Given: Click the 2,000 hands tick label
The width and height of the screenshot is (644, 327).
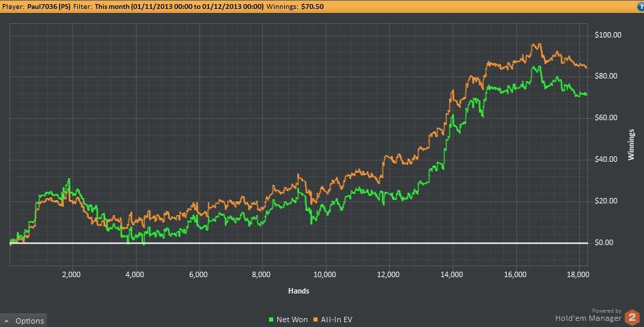Looking at the screenshot, I should pyautogui.click(x=72, y=274).
